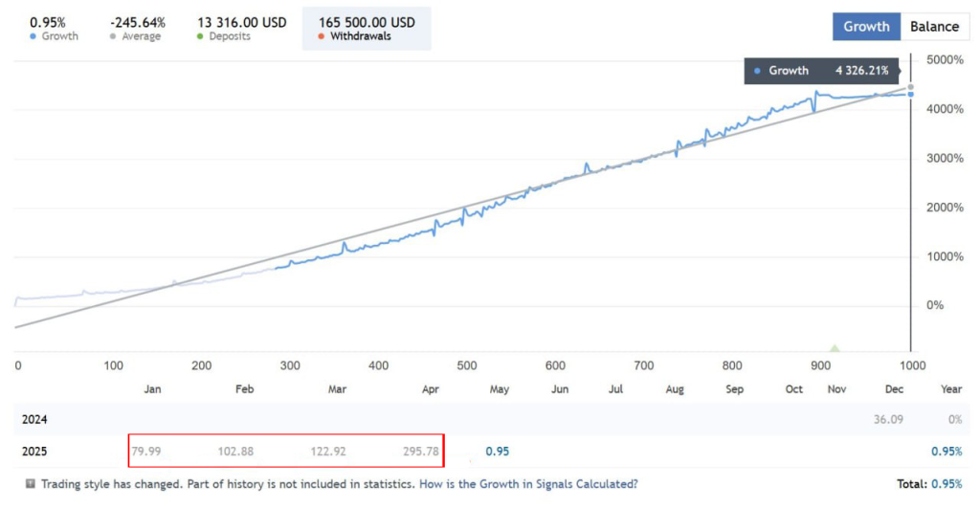Select the April 2025 value 295.78
980x508 pixels.
[421, 451]
